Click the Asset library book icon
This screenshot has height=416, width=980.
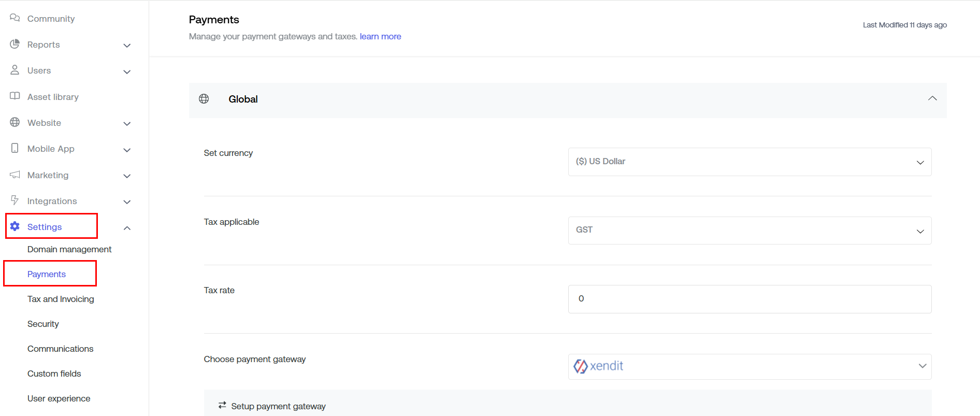pyautogui.click(x=15, y=96)
